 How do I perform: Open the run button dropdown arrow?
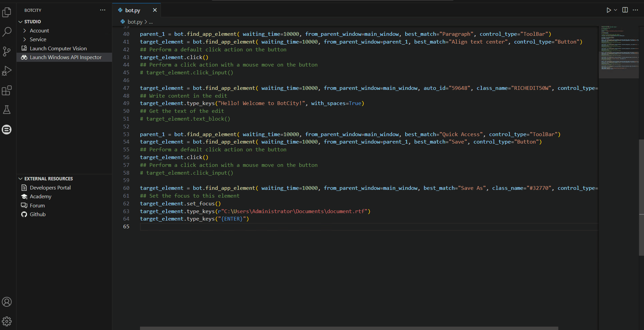(616, 10)
